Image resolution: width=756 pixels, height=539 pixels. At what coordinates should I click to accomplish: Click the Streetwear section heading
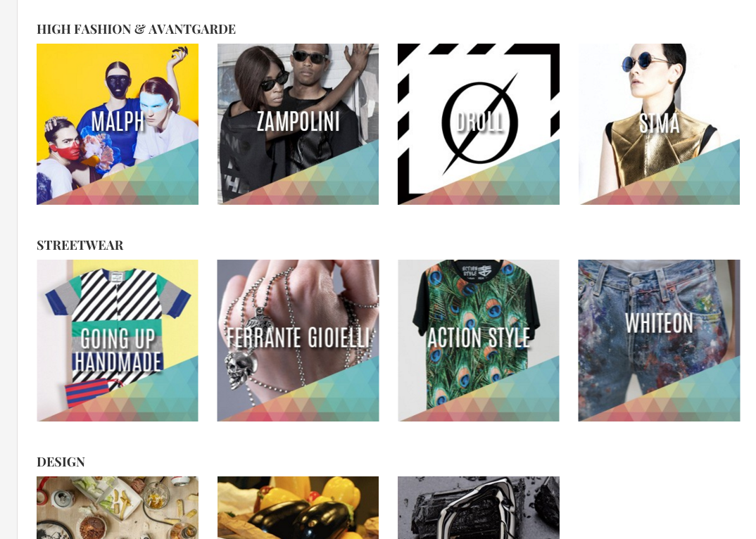tap(80, 246)
